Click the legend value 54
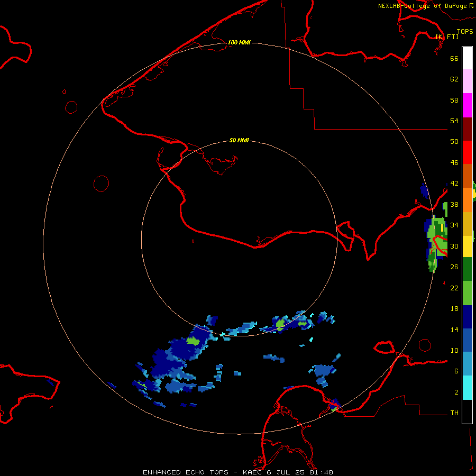Viewport: 476px width, 476px height. 454,121
